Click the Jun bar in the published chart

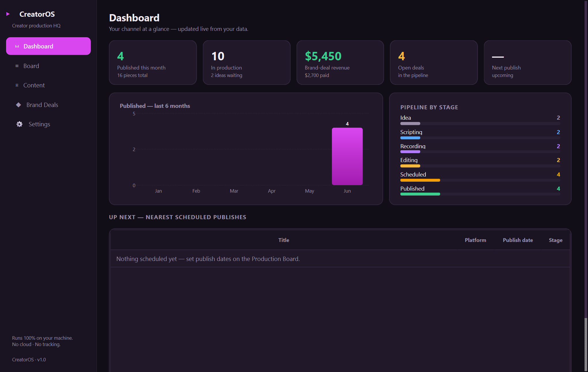pos(347,156)
